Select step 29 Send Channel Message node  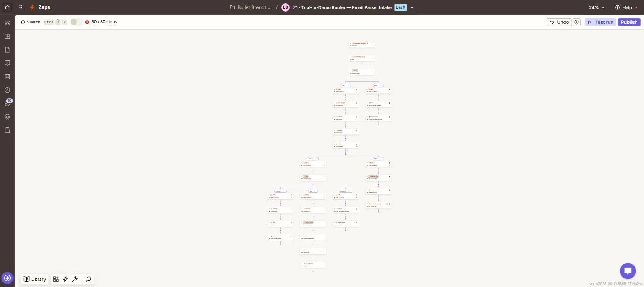coord(378,104)
